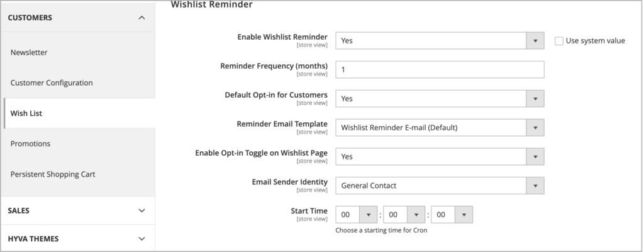
Task: Click the Enable Wishlist Reminder dropdown arrow
Action: 535,41
